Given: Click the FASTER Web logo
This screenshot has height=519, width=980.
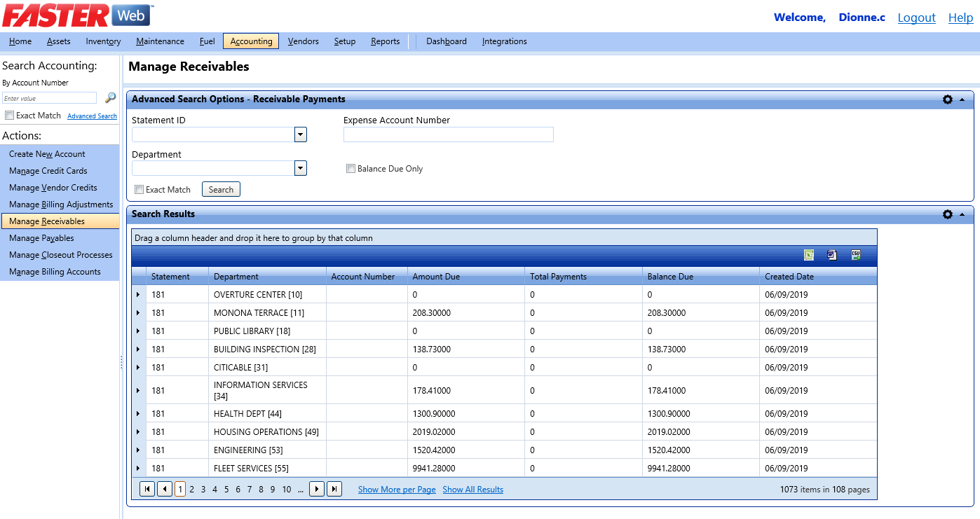Looking at the screenshot, I should pyautogui.click(x=77, y=15).
